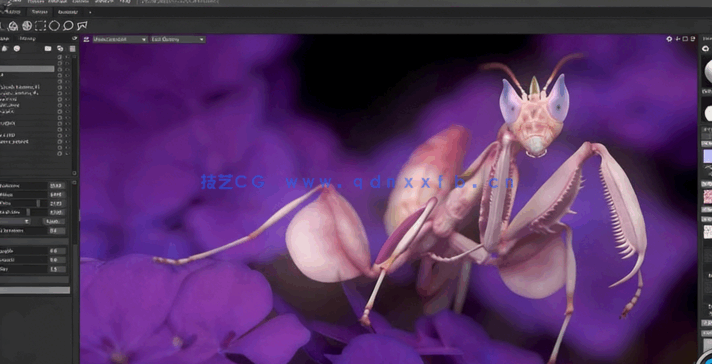Select the pink texture thumbnail in right panel

[708, 197]
